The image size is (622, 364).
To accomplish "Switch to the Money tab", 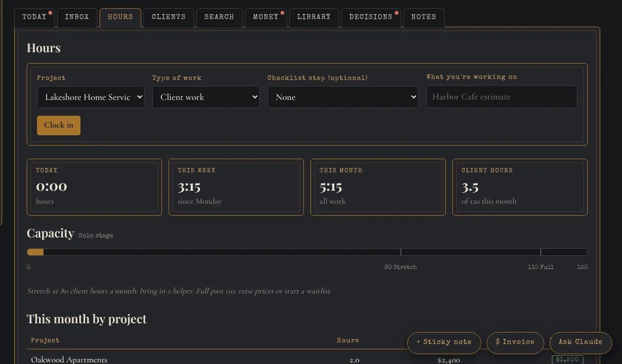I will 266,17.
